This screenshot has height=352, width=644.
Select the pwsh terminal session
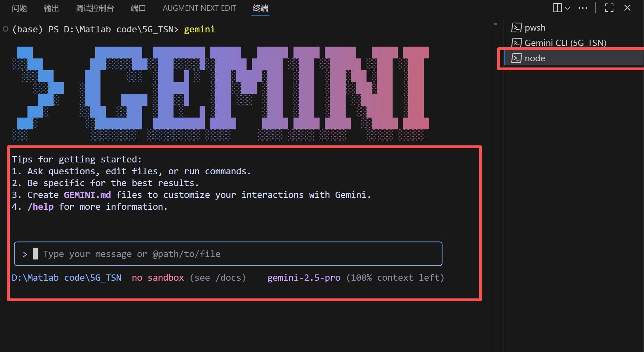535,27
